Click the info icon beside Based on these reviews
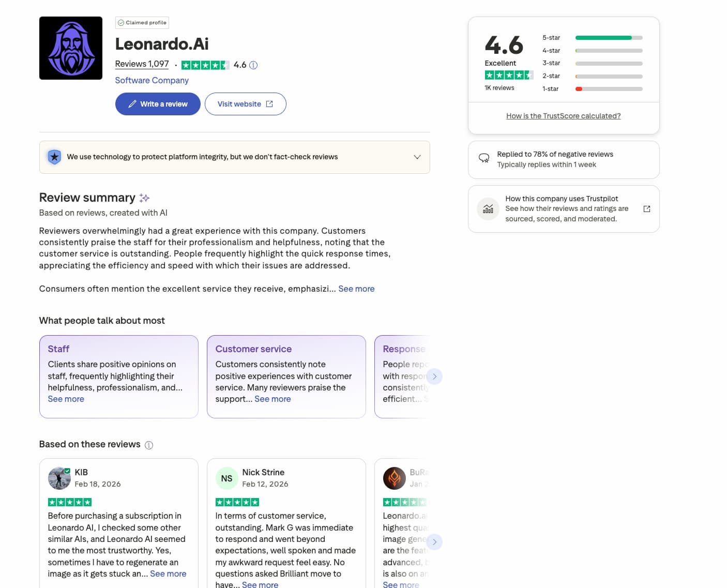This screenshot has width=727, height=588. pos(149,445)
